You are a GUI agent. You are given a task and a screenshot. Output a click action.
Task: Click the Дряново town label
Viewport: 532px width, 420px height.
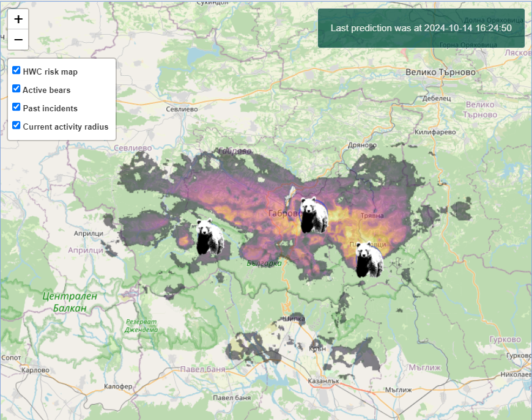[362, 145]
